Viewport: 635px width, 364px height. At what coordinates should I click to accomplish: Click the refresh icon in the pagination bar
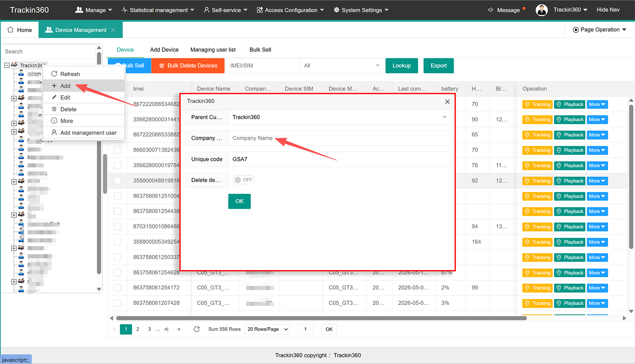tap(196, 329)
